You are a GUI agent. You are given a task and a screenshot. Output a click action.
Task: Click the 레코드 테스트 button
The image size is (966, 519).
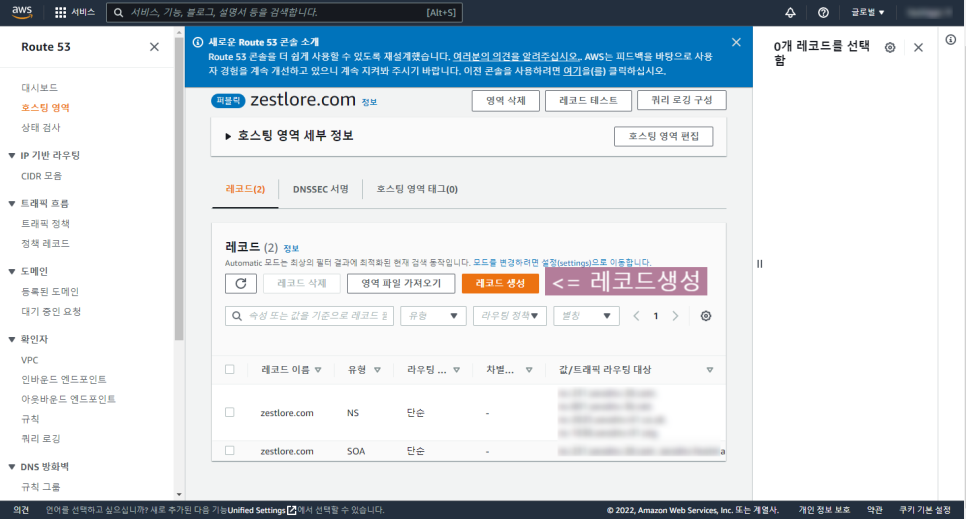tap(588, 100)
